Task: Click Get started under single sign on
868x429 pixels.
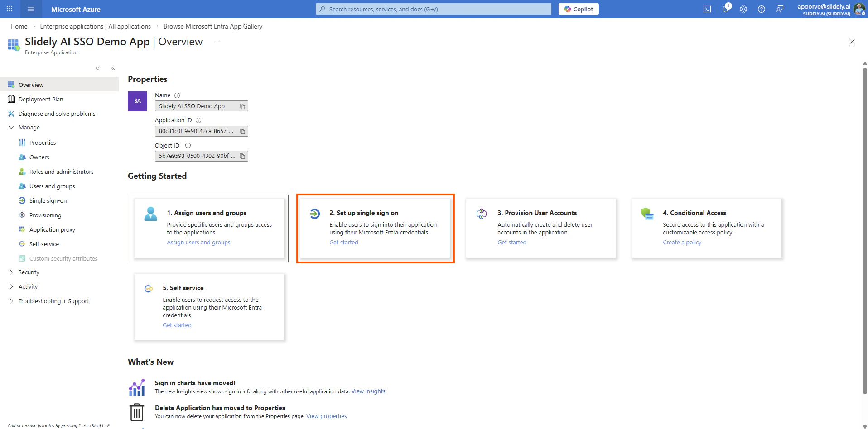Action: 344,243
